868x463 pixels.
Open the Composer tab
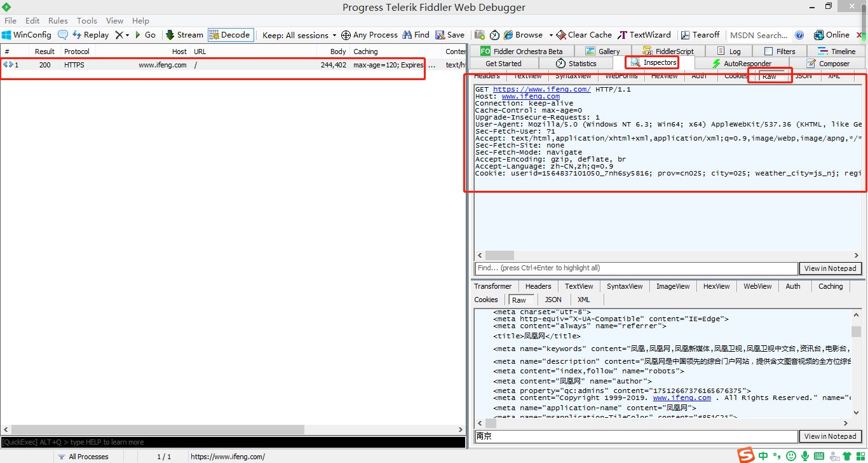[827, 64]
